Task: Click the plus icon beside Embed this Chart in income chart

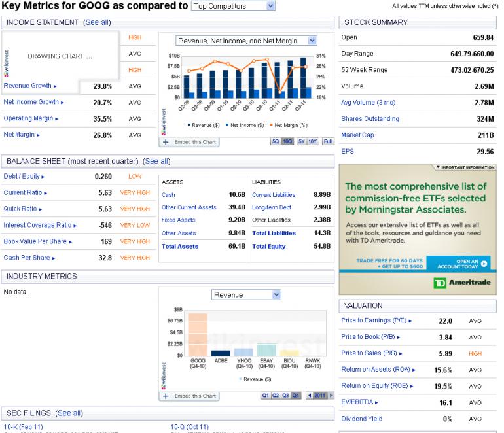Action: (166, 142)
